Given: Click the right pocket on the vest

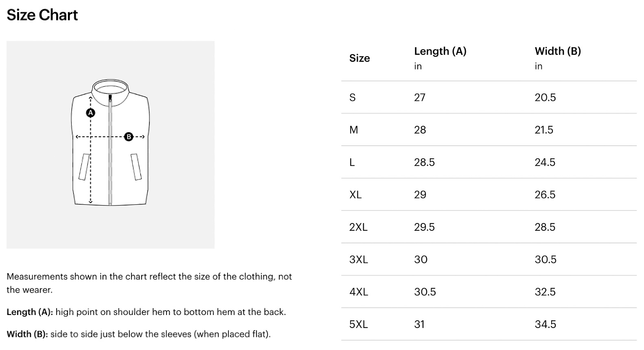Looking at the screenshot, I should click(x=136, y=166).
